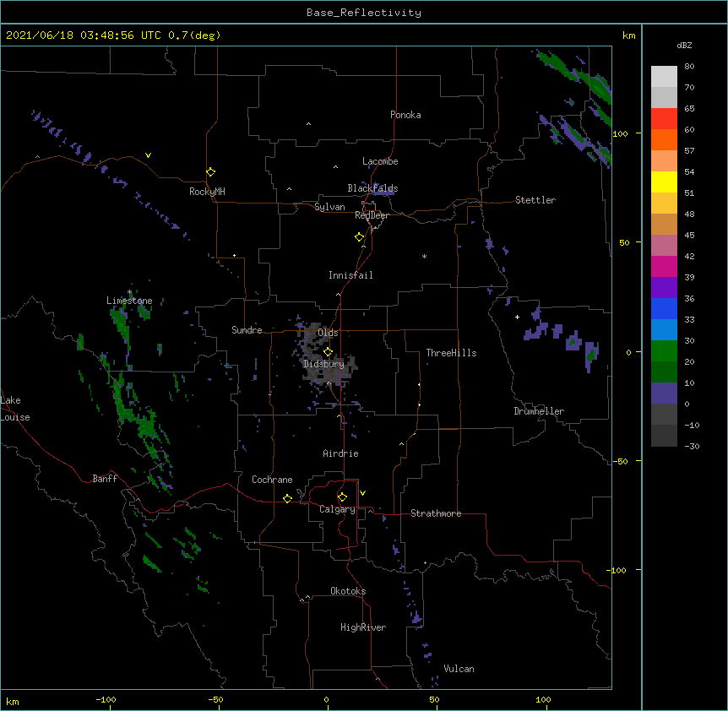Click the Innisfail city label
This screenshot has height=711, width=728.
click(x=350, y=275)
